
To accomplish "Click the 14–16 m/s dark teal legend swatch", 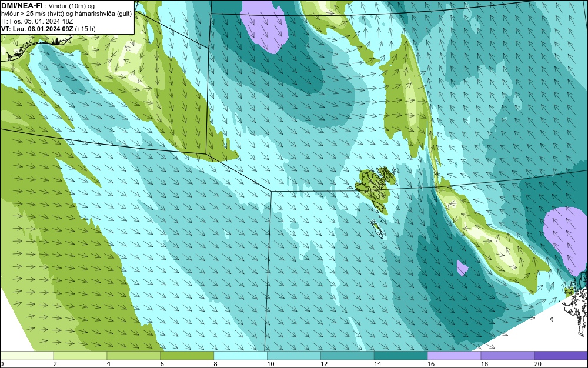I will (x=401, y=356).
